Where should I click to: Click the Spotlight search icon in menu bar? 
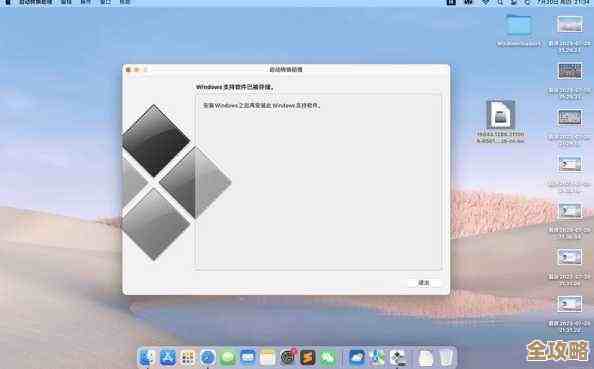click(x=500, y=2)
